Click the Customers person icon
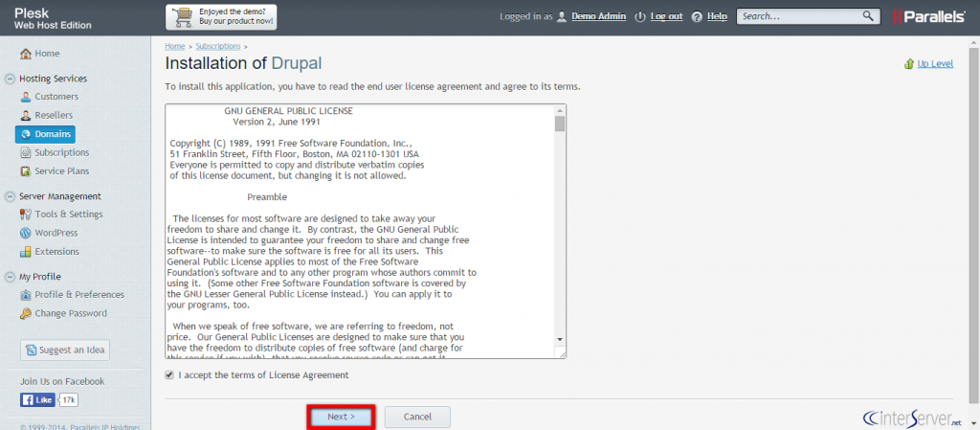The width and height of the screenshot is (980, 430). tap(26, 97)
